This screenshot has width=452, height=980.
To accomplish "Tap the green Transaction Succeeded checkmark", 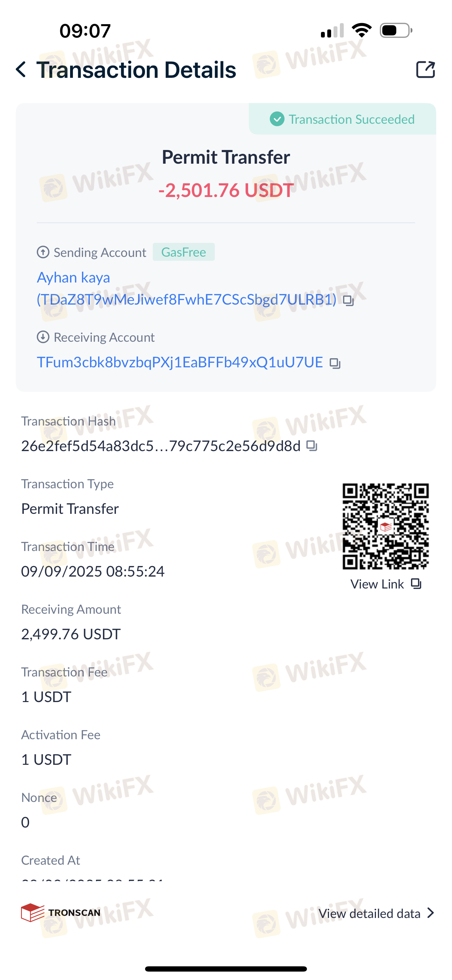I will click(277, 119).
